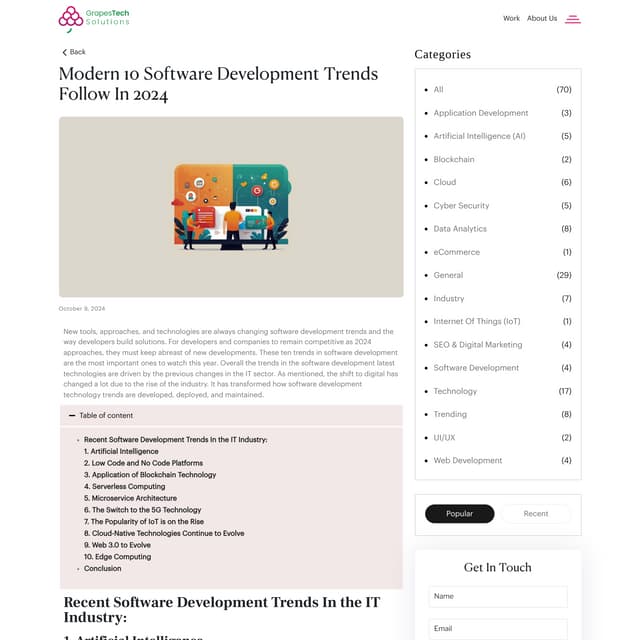Select the Trending category
This screenshot has width=640, height=640.
click(450, 415)
